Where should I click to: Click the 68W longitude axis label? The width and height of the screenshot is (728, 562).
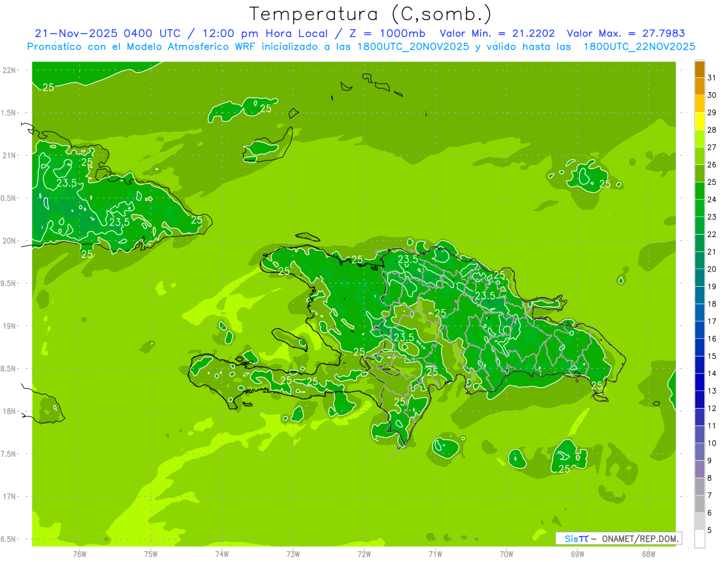(648, 554)
